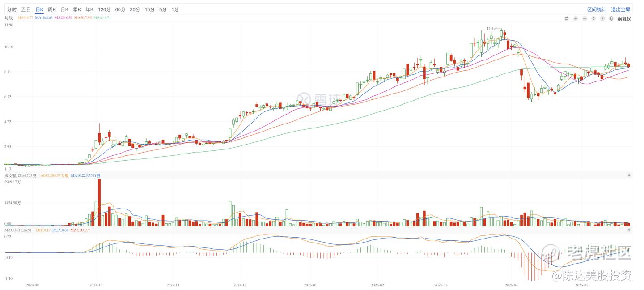Switch to the 五日 five-day tab

26,9
